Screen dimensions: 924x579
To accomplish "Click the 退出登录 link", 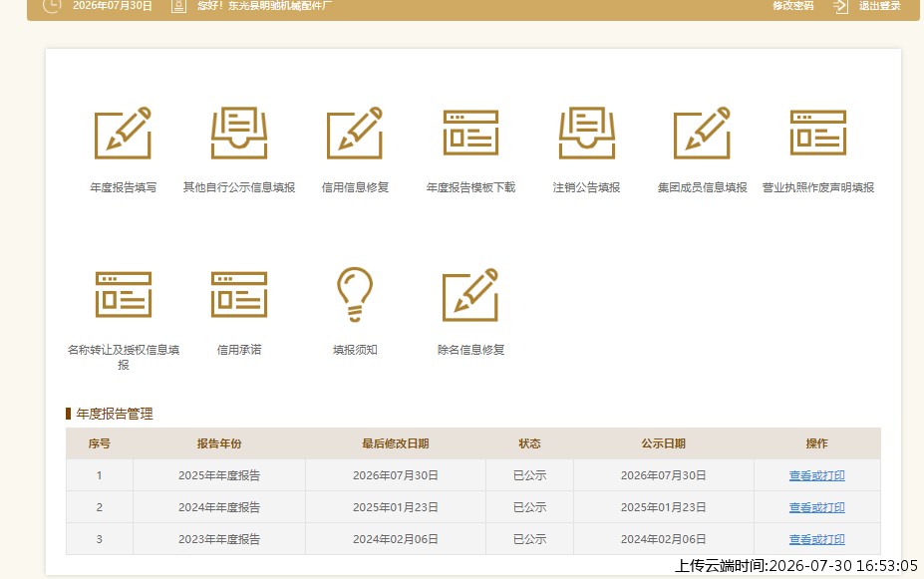I will [x=880, y=6].
